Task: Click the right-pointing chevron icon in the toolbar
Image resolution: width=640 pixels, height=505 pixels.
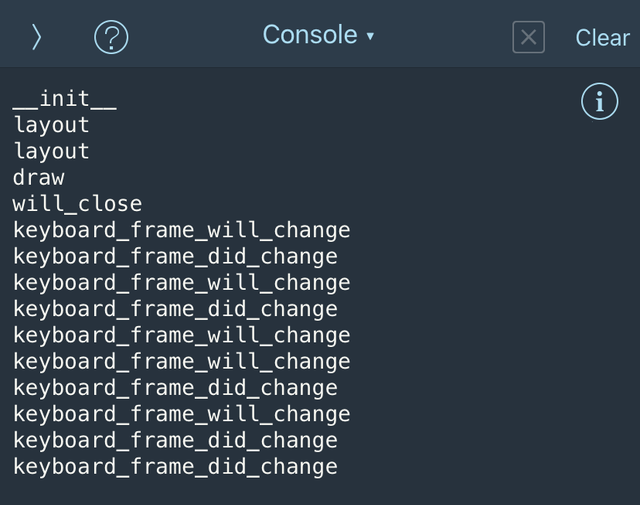Action: (x=36, y=37)
